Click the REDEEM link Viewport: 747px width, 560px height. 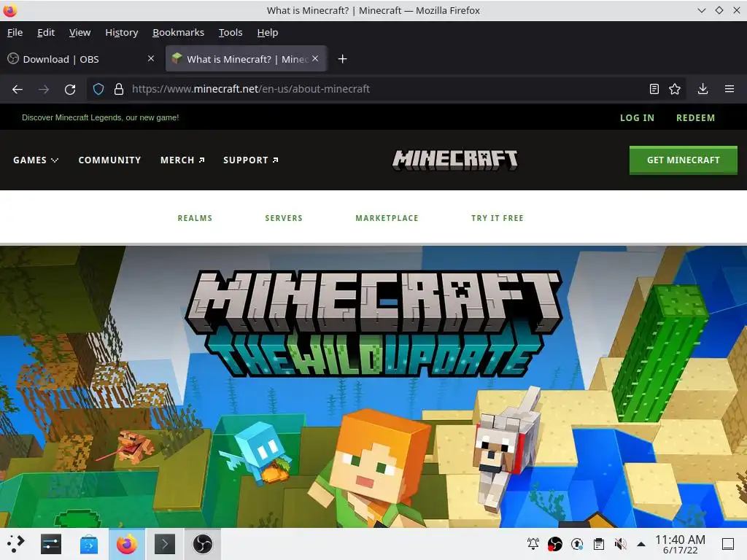(x=695, y=117)
